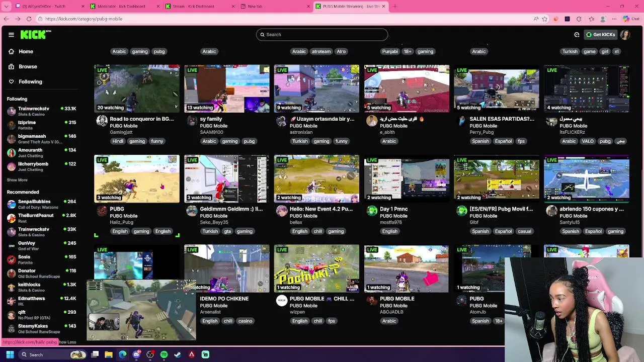Open the Day 1 Pmnc stream thumbnail
This screenshot has height=362, width=644.
click(x=407, y=178)
